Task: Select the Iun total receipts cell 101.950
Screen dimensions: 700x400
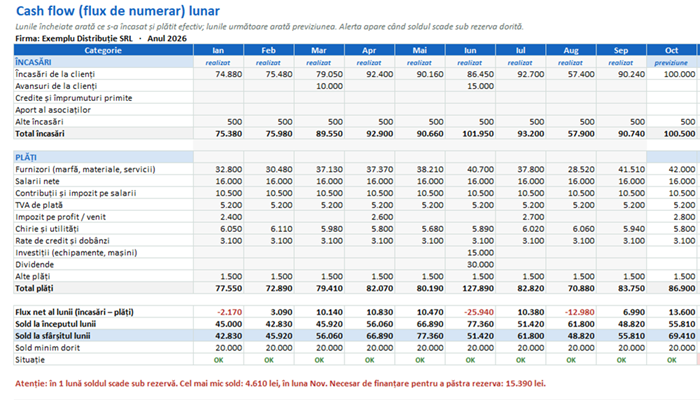Action: click(x=471, y=133)
